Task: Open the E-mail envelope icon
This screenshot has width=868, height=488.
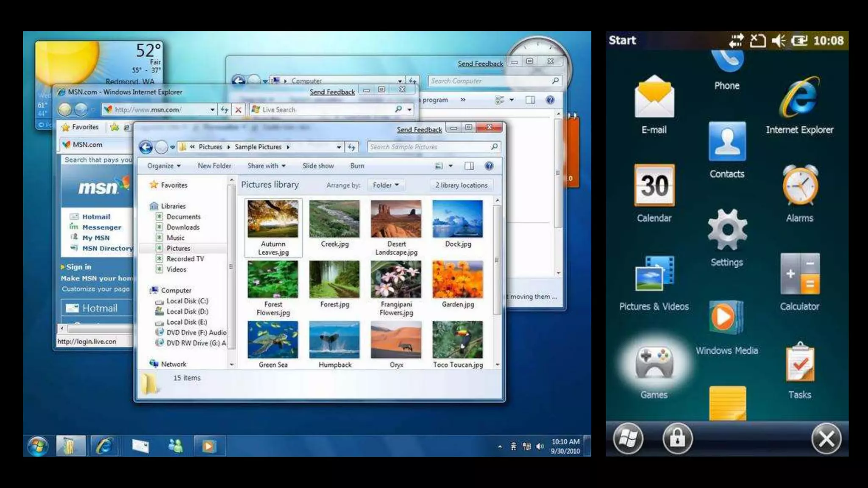Action: coord(654,97)
